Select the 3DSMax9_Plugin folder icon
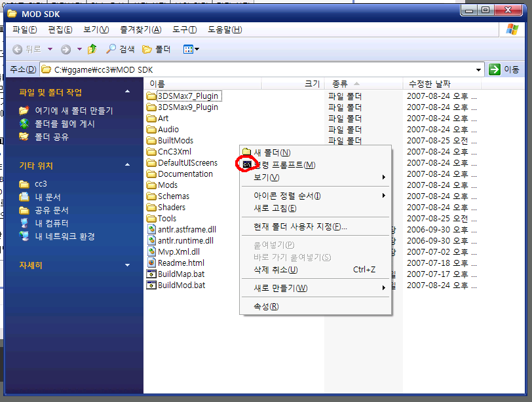Image resolution: width=532 pixels, height=402 pixels. [x=151, y=107]
